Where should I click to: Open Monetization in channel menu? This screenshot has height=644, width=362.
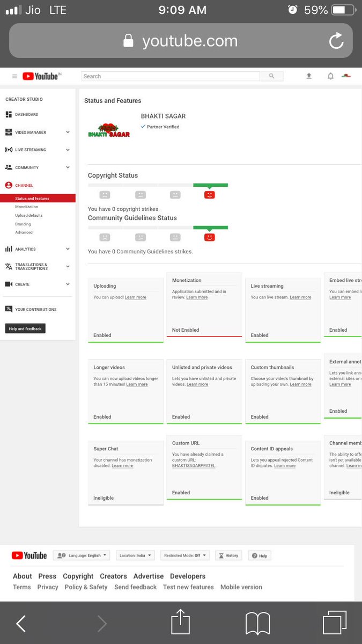pos(27,207)
